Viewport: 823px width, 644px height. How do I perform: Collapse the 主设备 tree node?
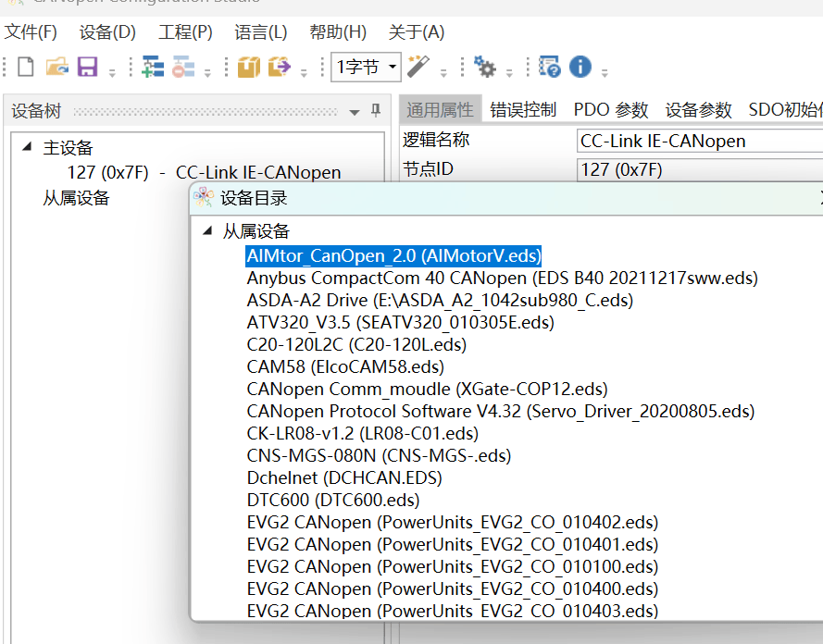pos(27,147)
